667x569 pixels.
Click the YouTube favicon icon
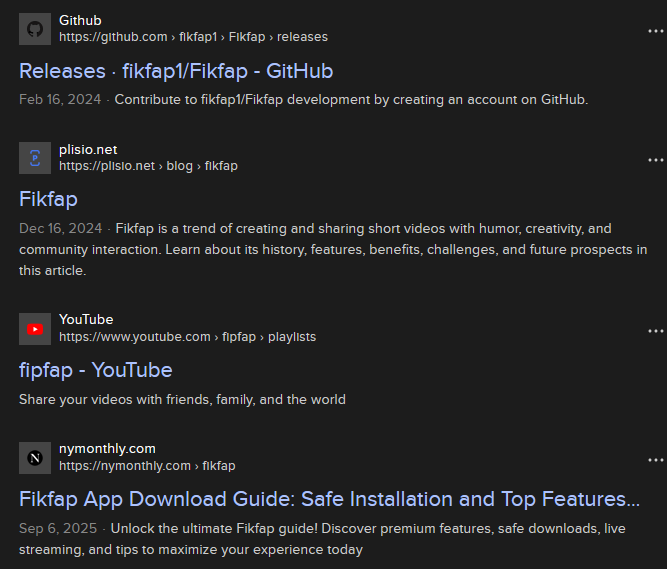pos(35,329)
